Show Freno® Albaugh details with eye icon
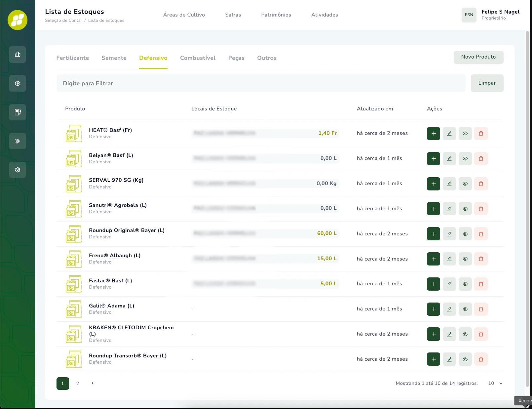This screenshot has height=409, width=532. (465, 259)
